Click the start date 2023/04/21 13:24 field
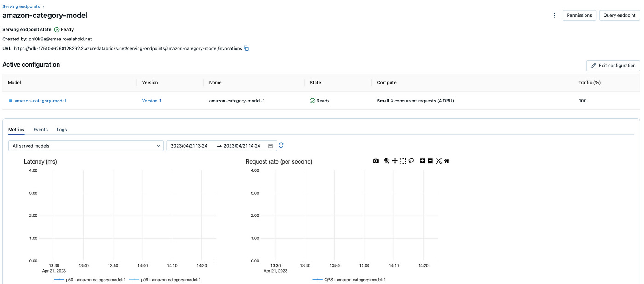The width and height of the screenshot is (644, 284). [189, 146]
